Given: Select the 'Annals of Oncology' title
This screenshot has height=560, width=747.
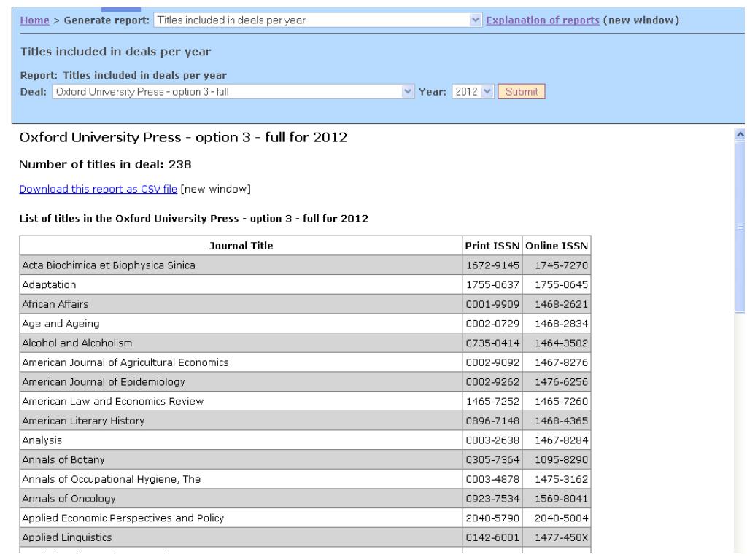Looking at the screenshot, I should coord(69,499).
